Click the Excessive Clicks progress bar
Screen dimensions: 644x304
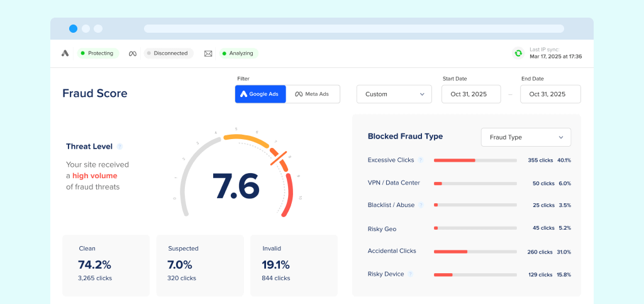coord(475,160)
